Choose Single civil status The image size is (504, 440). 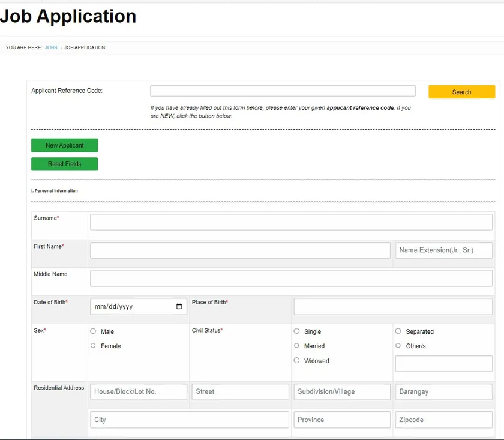coord(296,331)
